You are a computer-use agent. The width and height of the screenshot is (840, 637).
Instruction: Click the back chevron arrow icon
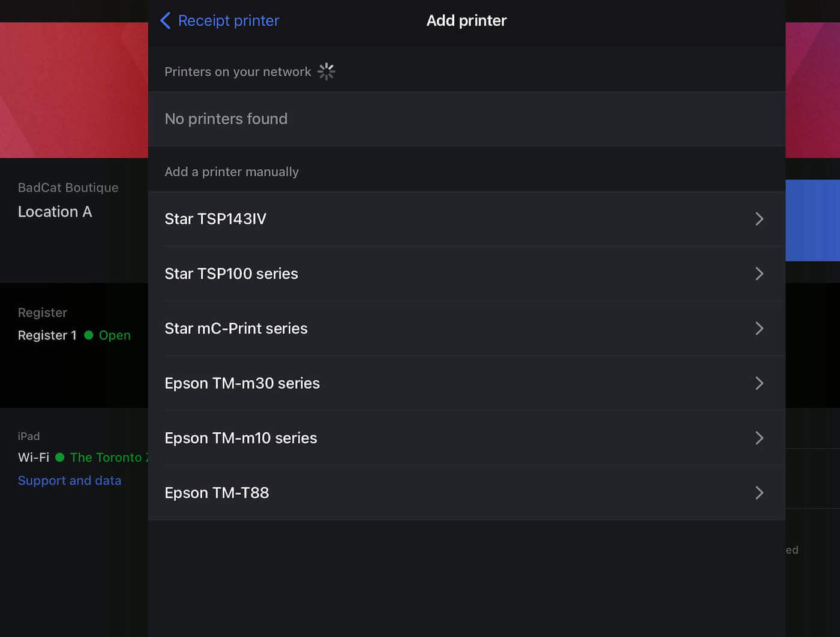[x=166, y=20]
